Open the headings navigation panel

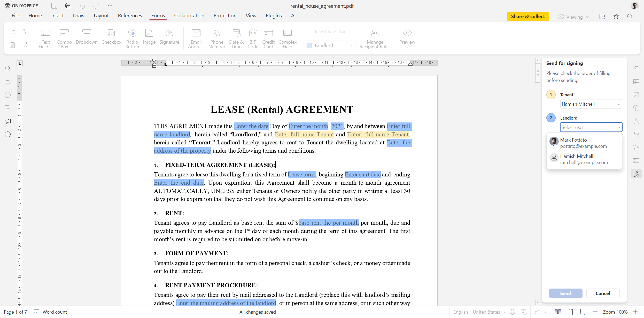[8, 108]
